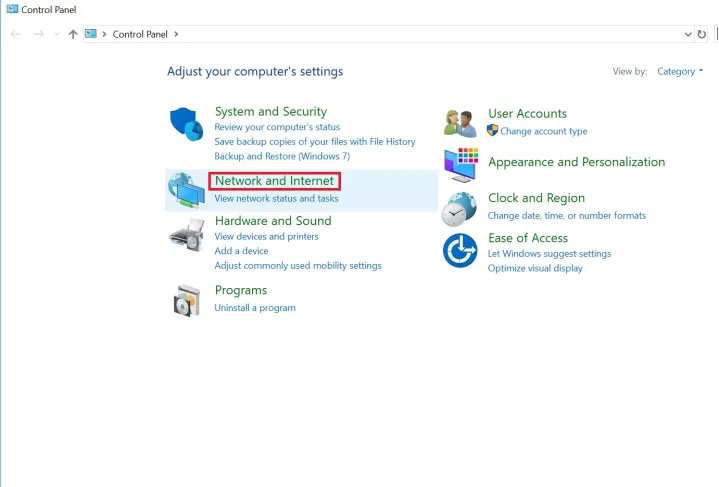Open Network and Internet category
The width and height of the screenshot is (719, 487).
[274, 181]
